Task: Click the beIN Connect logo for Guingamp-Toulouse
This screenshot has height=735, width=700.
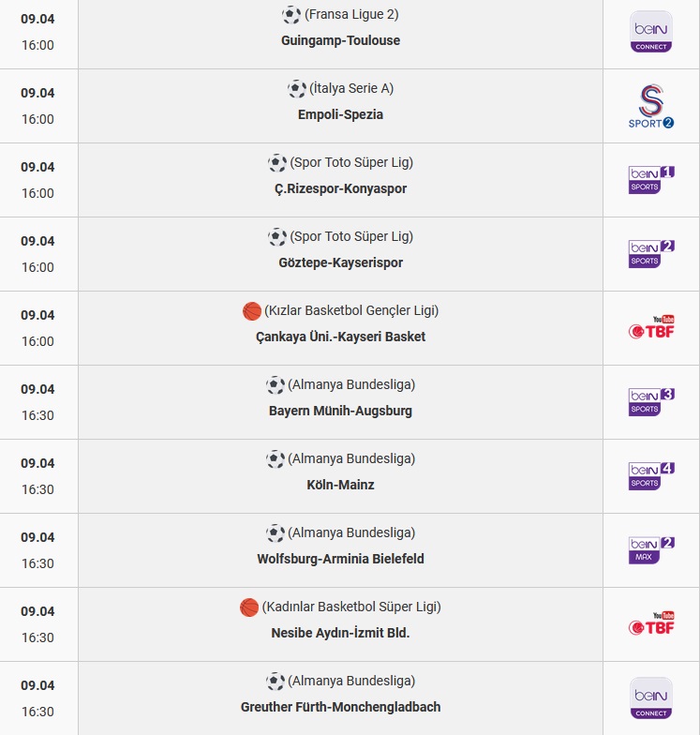Action: coord(650,32)
